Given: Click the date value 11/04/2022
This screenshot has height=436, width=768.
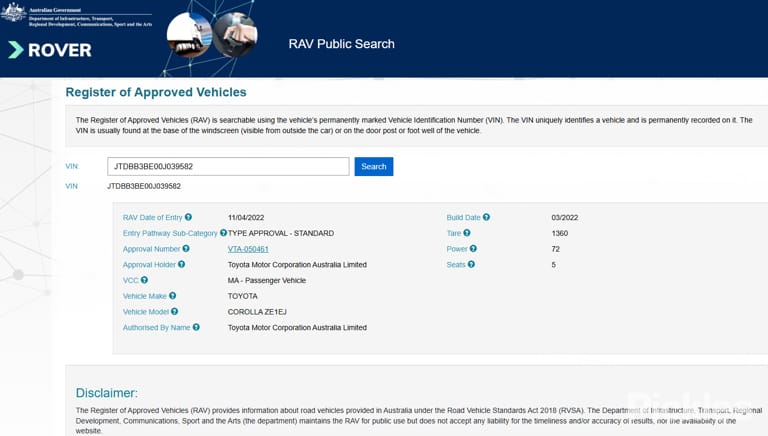Looking at the screenshot, I should [246, 218].
